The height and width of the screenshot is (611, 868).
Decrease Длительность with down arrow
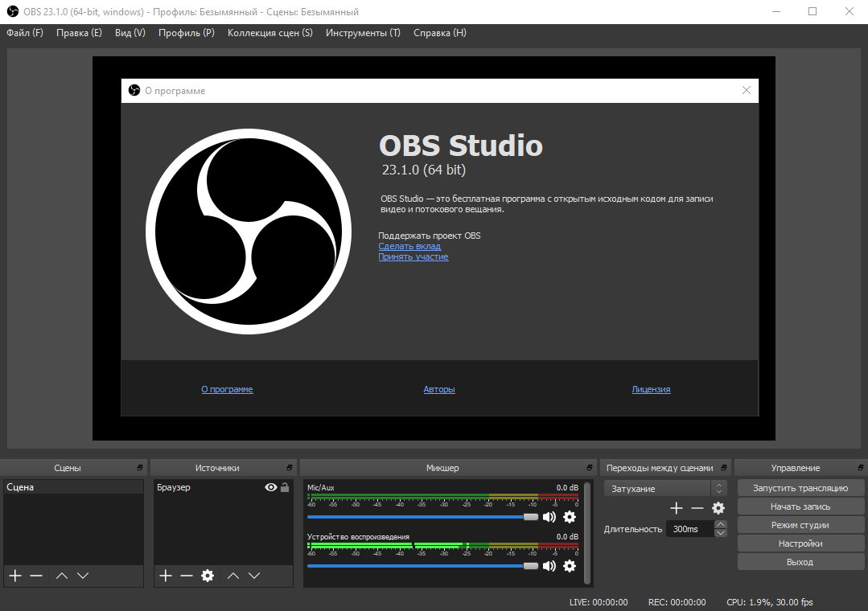[720, 533]
